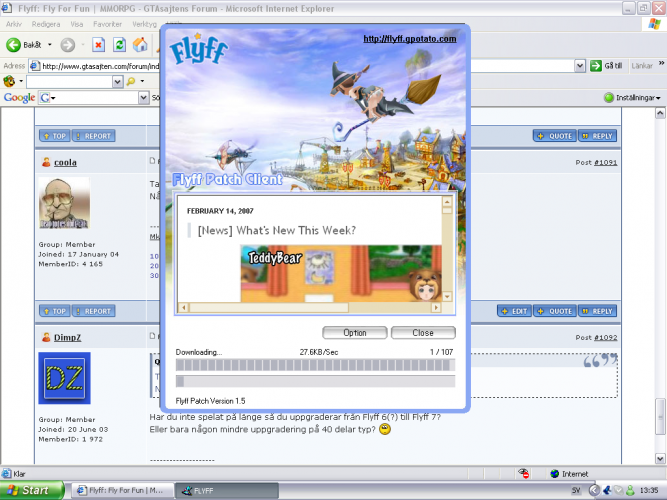Viewport: 667px width, 500px height.
Task: Click the Refresh page icon
Action: pyautogui.click(x=120, y=44)
